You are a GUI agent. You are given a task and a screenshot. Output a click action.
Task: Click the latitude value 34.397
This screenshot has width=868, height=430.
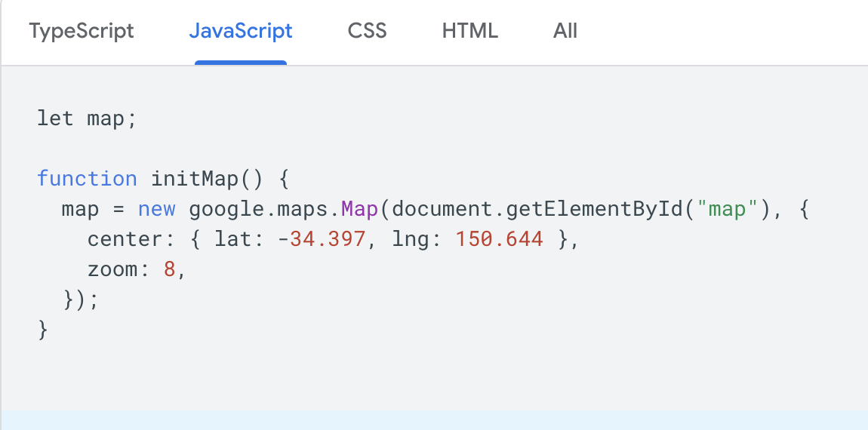[x=327, y=240]
